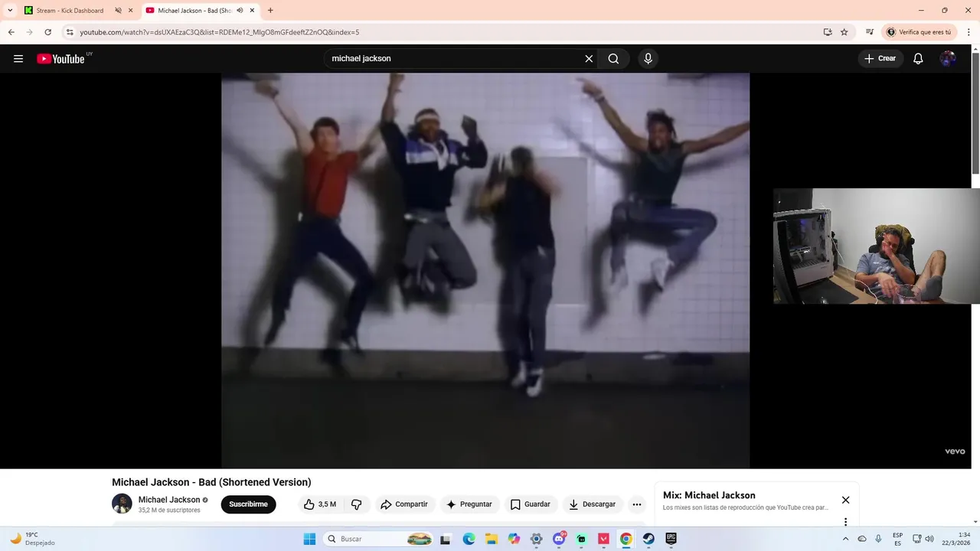Bookmark this page with the star

[844, 32]
